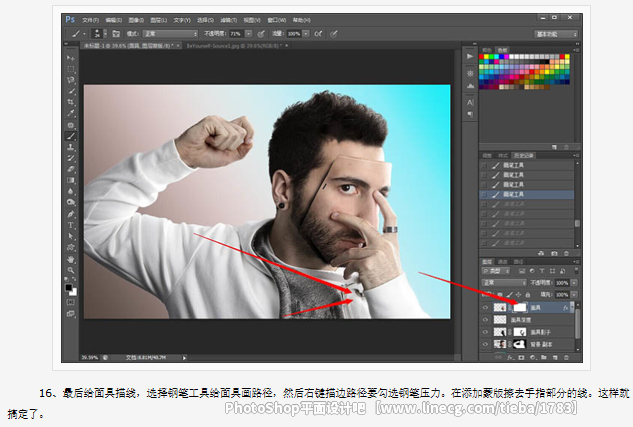Add layer mask at Layers panel bottom
633x427 pixels.
pos(521,358)
